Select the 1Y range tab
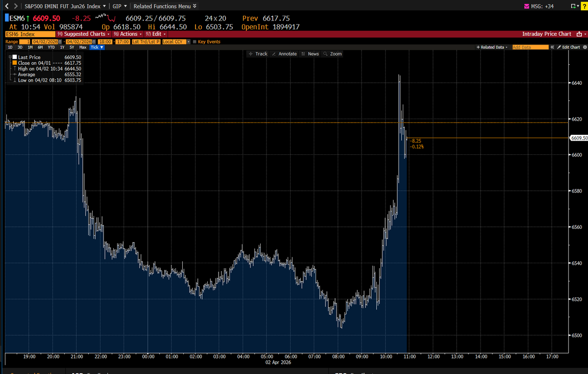Viewport: 588px width, 374px height. click(x=62, y=47)
